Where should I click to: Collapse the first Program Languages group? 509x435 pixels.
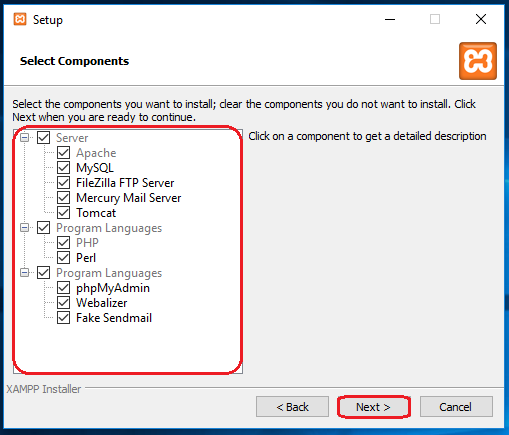[x=24, y=228]
